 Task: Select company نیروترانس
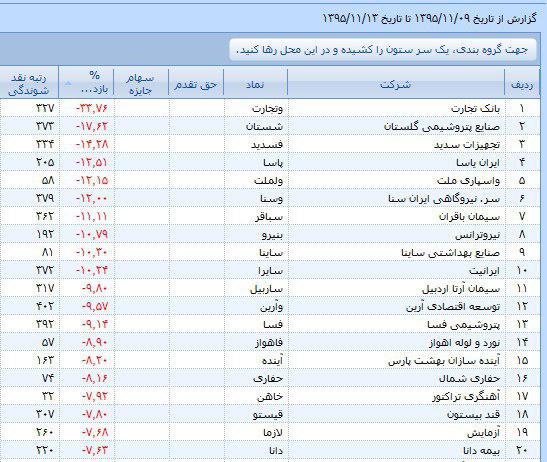(x=477, y=235)
